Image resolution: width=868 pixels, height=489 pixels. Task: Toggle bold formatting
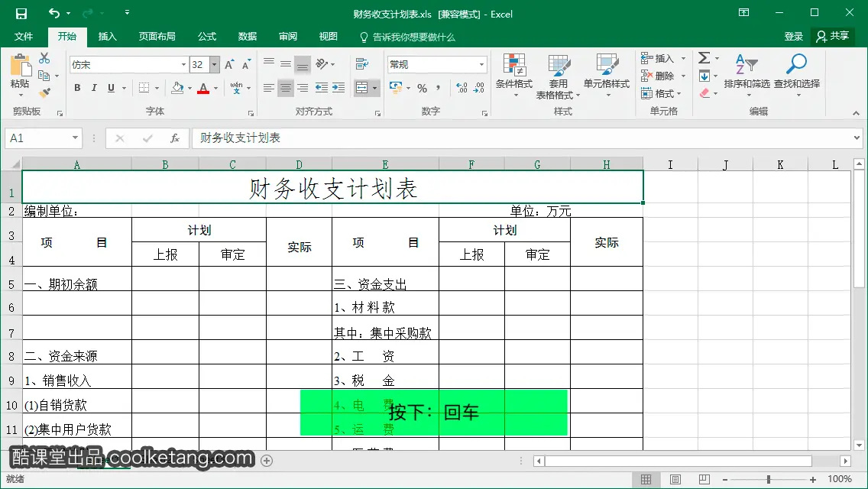coord(77,88)
